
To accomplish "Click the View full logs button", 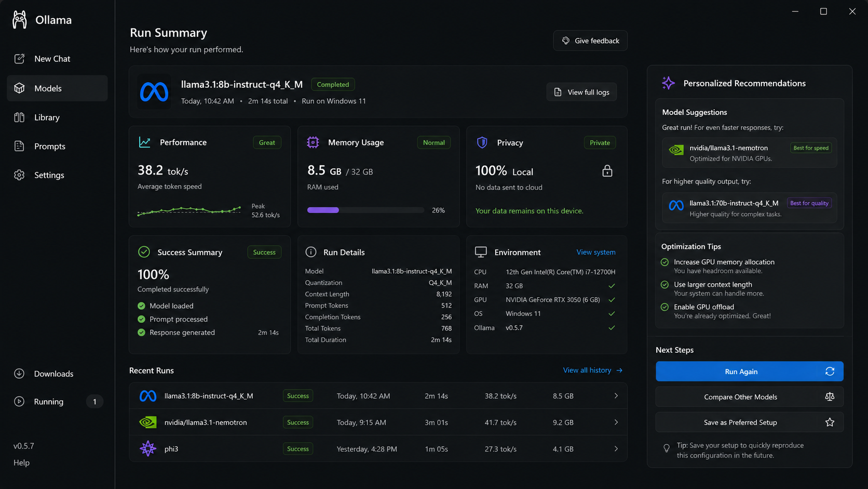I will [x=581, y=92].
